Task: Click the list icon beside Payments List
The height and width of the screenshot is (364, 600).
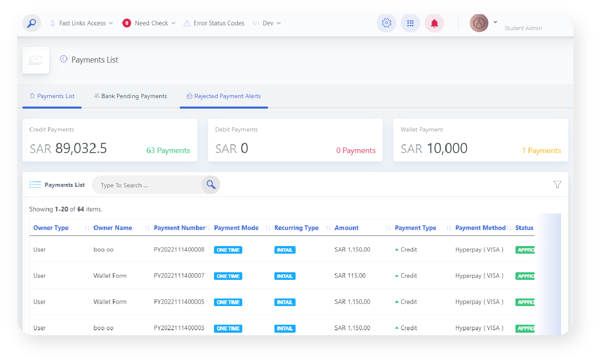Action: pos(35,185)
